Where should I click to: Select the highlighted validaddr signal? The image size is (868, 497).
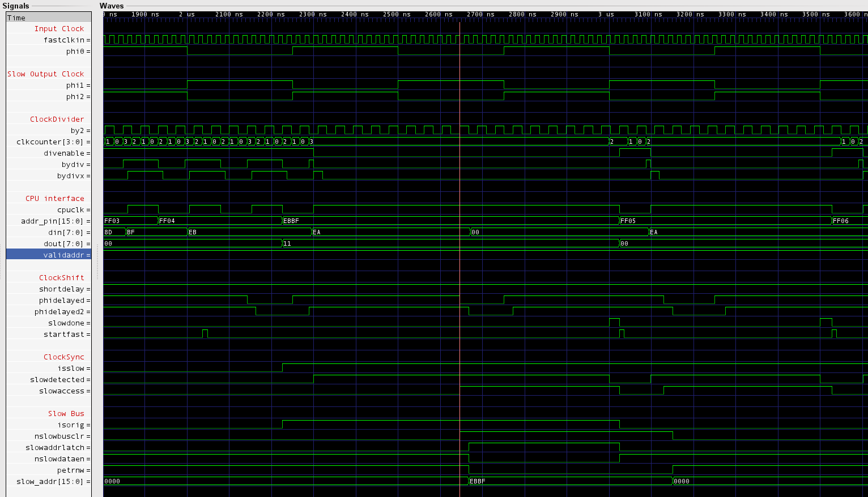[x=63, y=255]
